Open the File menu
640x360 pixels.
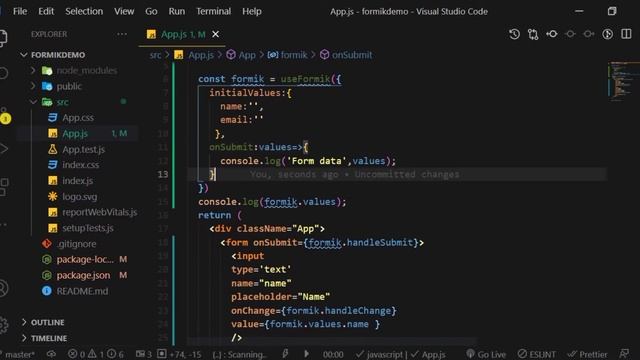click(20, 11)
